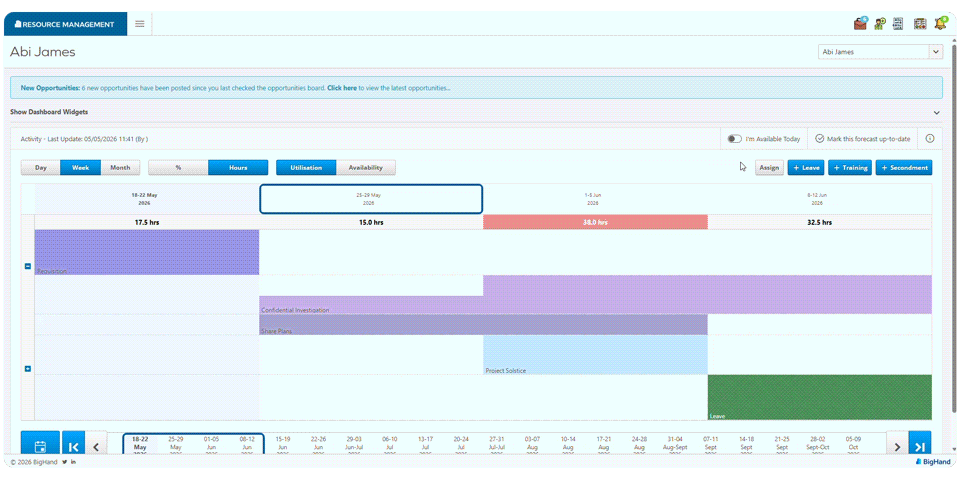Viewport: 960px width, 480px height.
Task: Click the information circle icon
Action: (929, 138)
